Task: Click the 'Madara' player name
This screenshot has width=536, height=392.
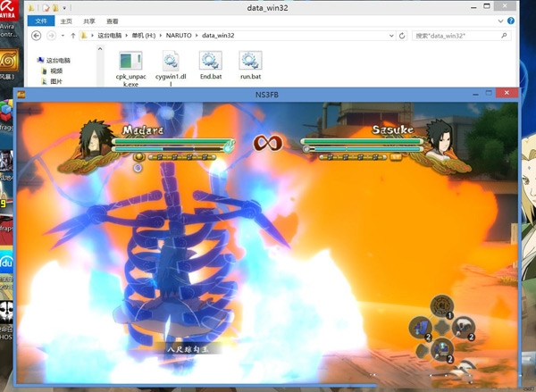Action: (x=143, y=130)
